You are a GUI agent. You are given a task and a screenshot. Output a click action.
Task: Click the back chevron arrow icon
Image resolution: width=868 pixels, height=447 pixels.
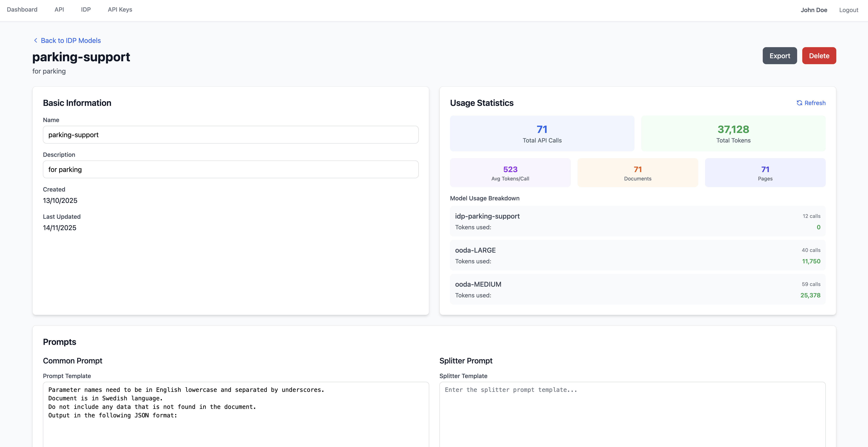pyautogui.click(x=35, y=40)
